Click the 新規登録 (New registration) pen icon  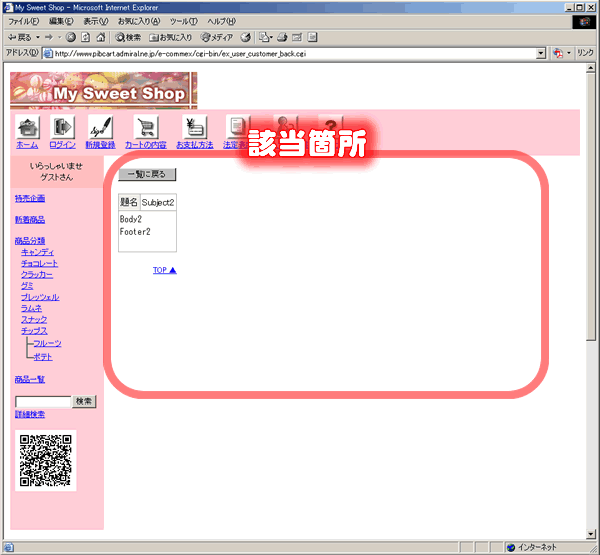[100, 128]
